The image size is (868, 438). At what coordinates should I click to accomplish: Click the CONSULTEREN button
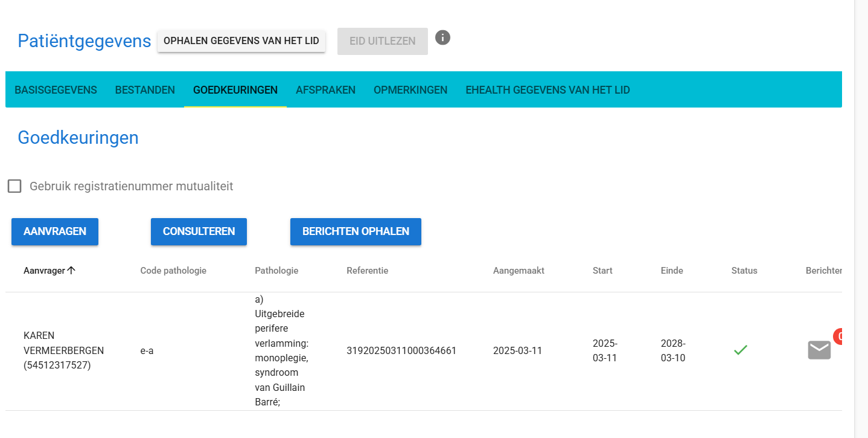coord(199,231)
